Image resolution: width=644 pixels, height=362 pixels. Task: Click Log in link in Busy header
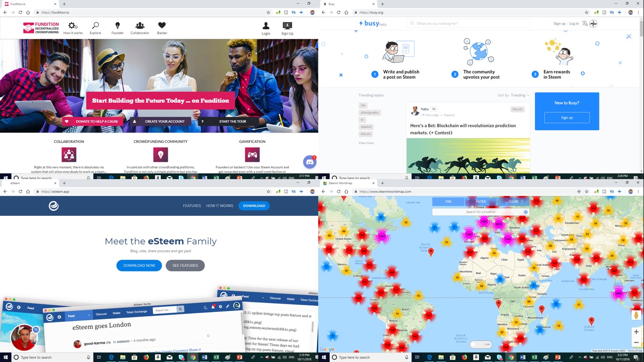click(x=574, y=24)
